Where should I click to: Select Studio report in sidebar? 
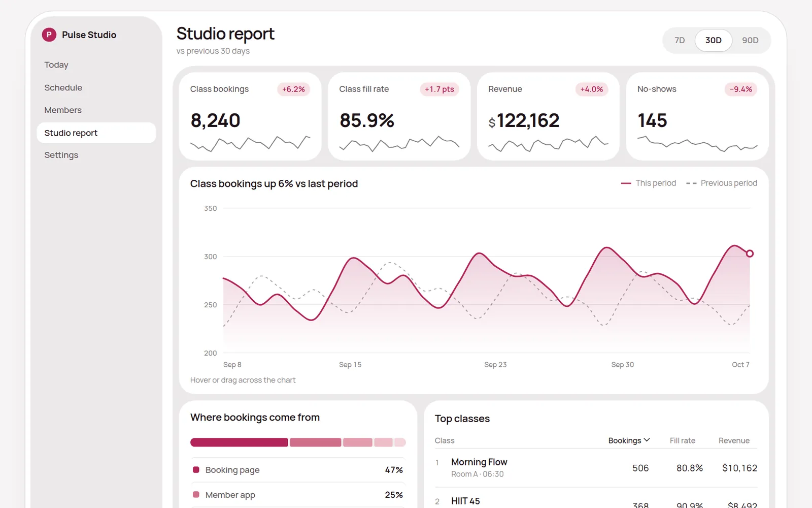pos(96,133)
